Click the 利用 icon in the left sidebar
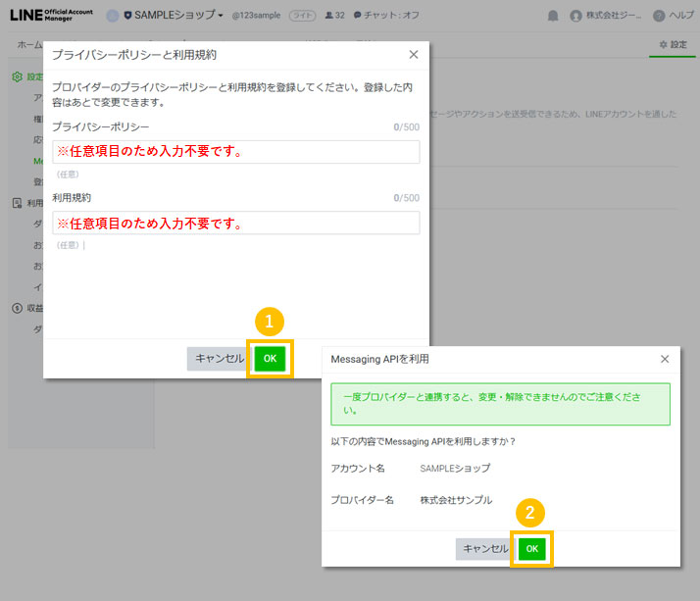The height and width of the screenshot is (601, 700). point(18,203)
